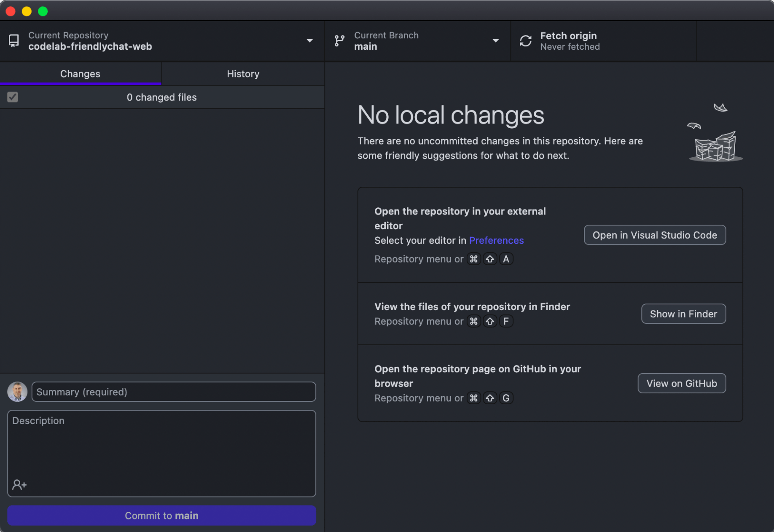The image size is (774, 532).
Task: Click the green fullscreen window button
Action: pos(43,11)
